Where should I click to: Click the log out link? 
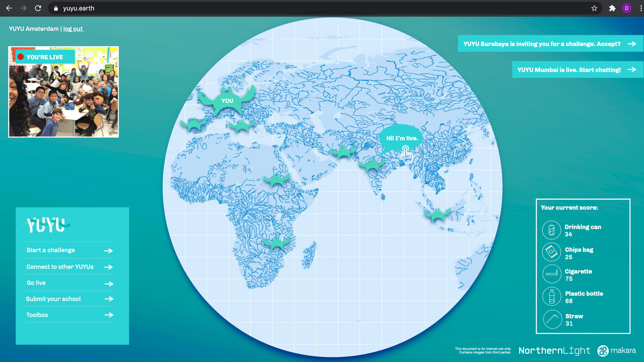[73, 29]
